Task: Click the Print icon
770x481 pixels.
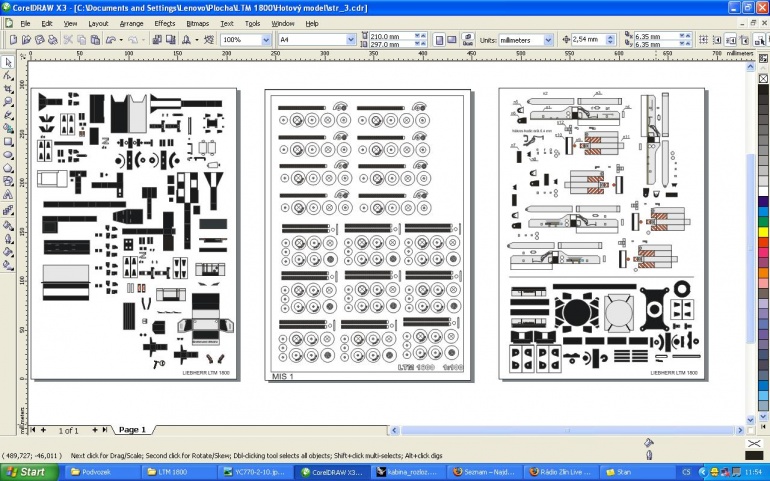Action: click(x=53, y=40)
